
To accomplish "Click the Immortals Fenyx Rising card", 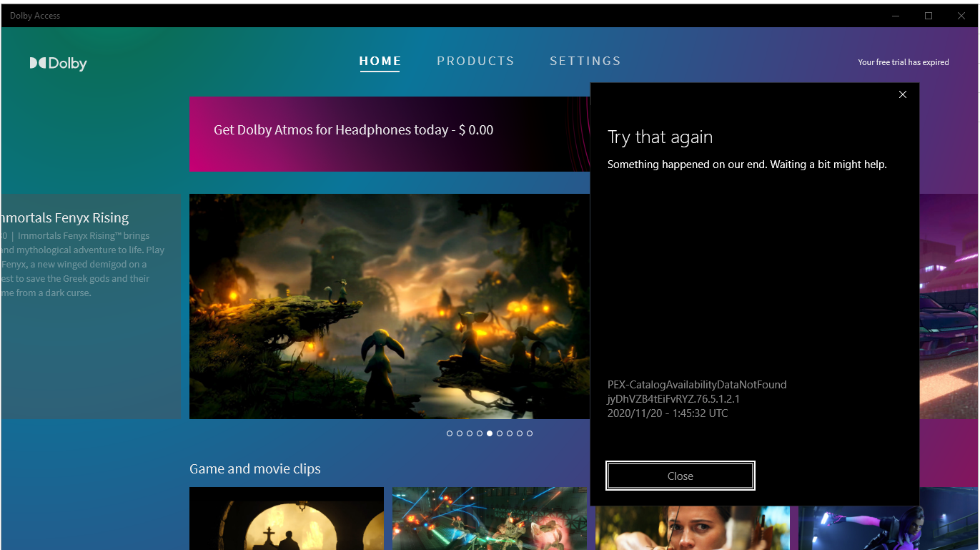I will point(91,306).
